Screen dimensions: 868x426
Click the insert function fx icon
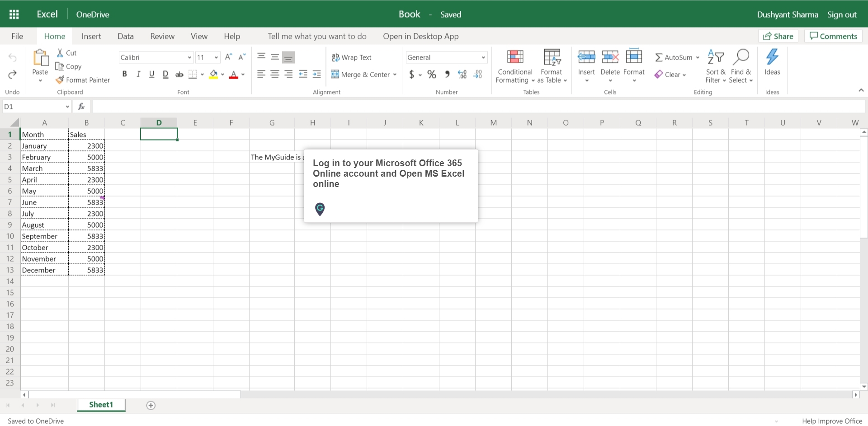pyautogui.click(x=81, y=106)
